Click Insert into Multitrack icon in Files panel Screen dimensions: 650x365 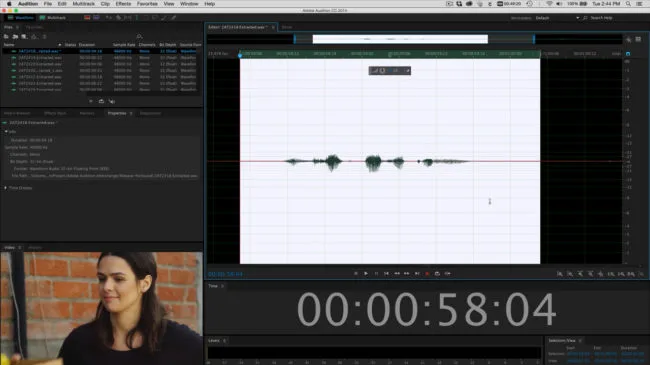coord(34,36)
